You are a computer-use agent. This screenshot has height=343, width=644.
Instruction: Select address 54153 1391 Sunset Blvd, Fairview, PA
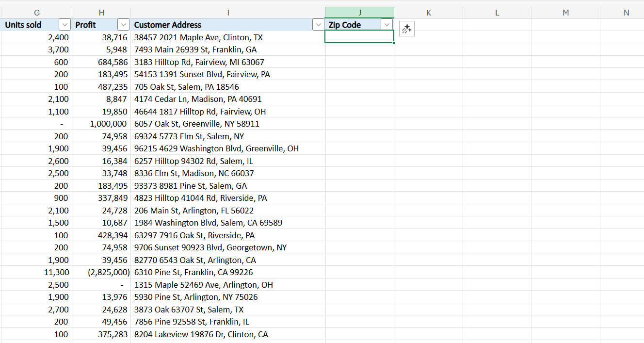(x=228, y=74)
